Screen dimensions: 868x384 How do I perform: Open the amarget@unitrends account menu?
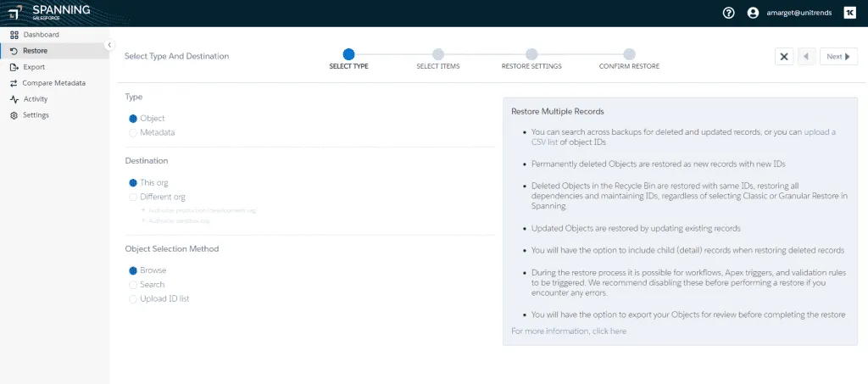[x=799, y=13]
